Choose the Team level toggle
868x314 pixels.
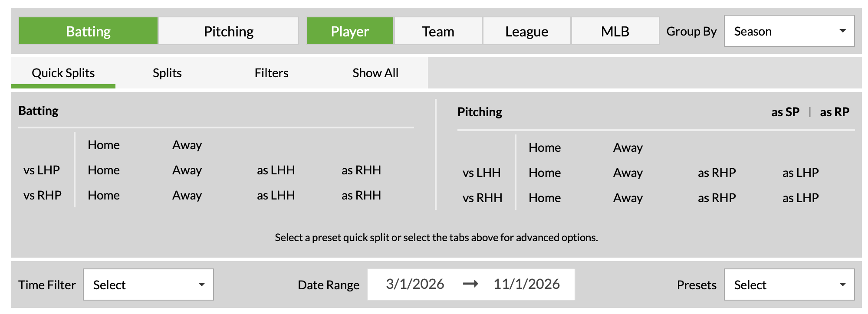coord(438,31)
